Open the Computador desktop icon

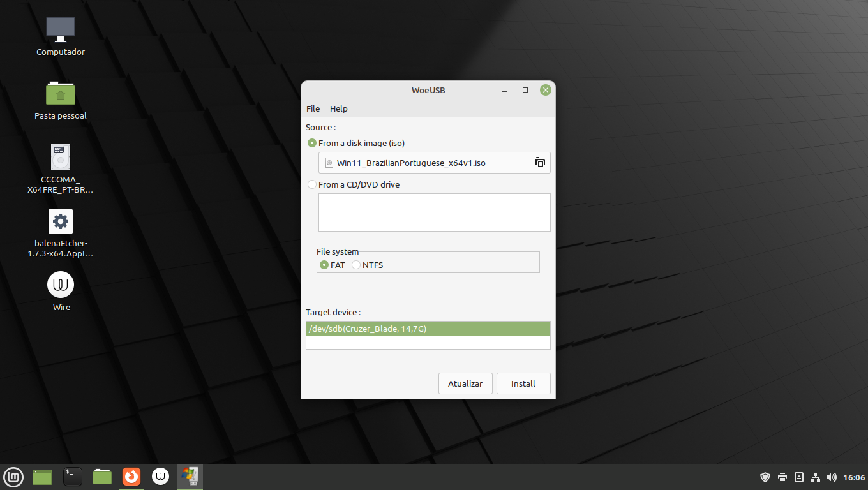tap(61, 36)
